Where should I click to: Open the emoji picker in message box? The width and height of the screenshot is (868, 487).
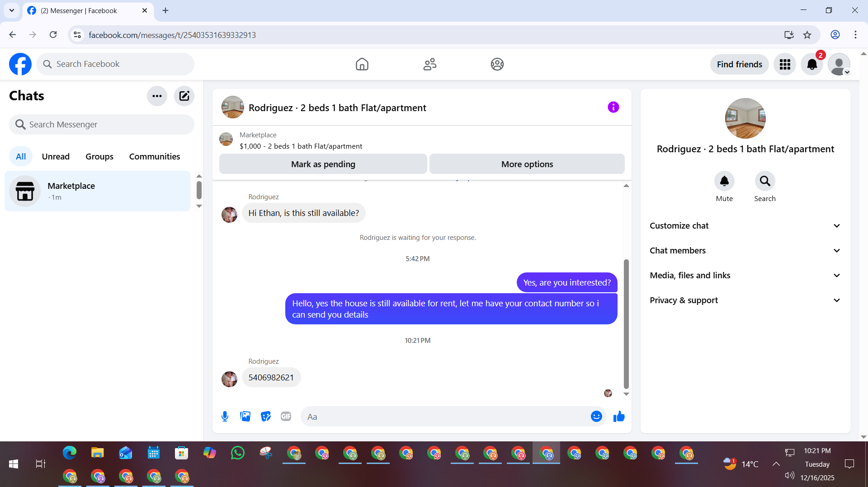pyautogui.click(x=596, y=417)
